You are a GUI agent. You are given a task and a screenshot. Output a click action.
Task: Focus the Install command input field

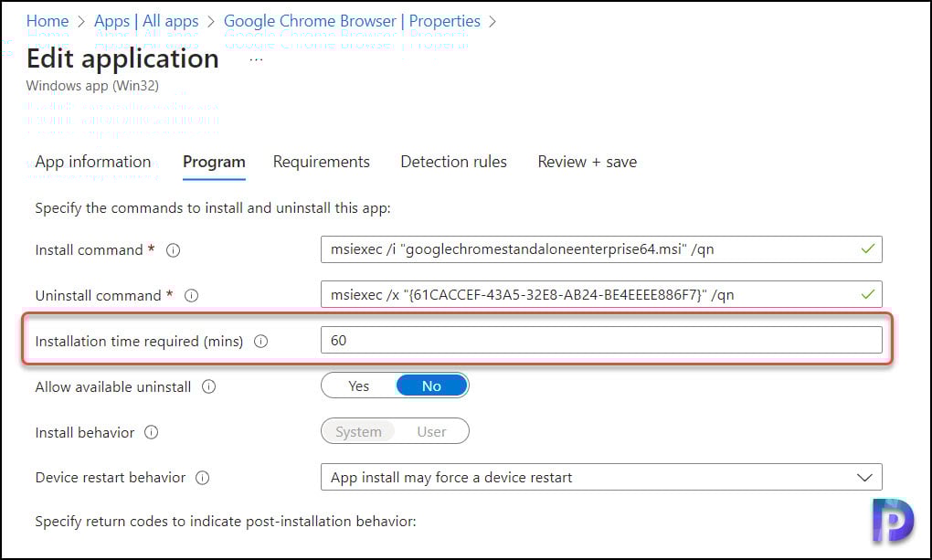coord(601,249)
